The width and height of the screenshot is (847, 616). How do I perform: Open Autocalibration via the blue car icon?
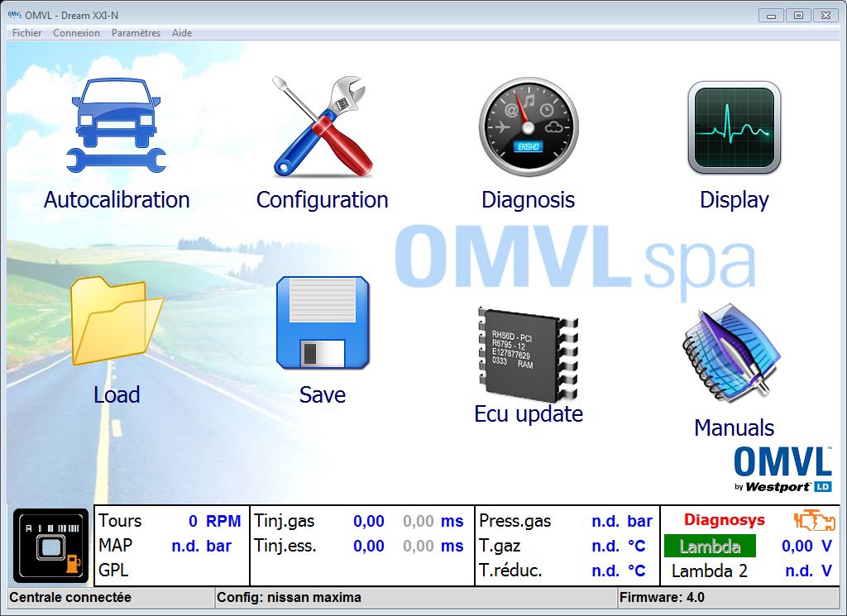116,125
